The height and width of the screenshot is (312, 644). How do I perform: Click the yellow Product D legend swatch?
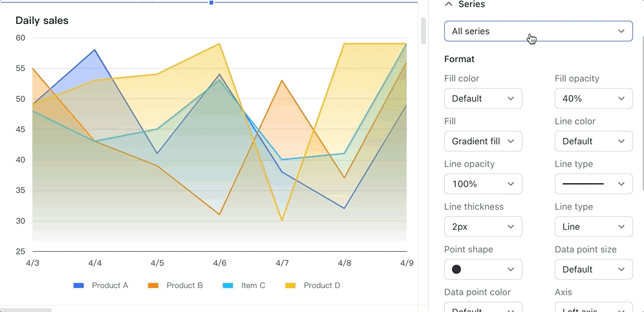(290, 285)
